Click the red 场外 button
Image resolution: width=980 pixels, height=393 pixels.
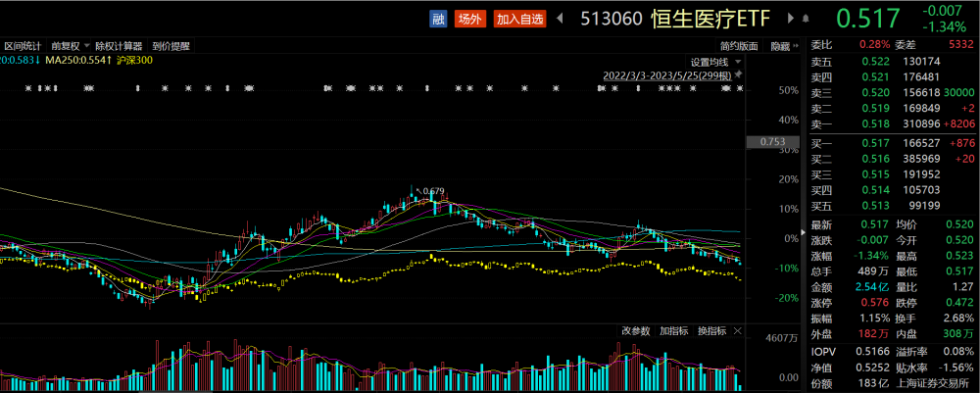coord(469,19)
